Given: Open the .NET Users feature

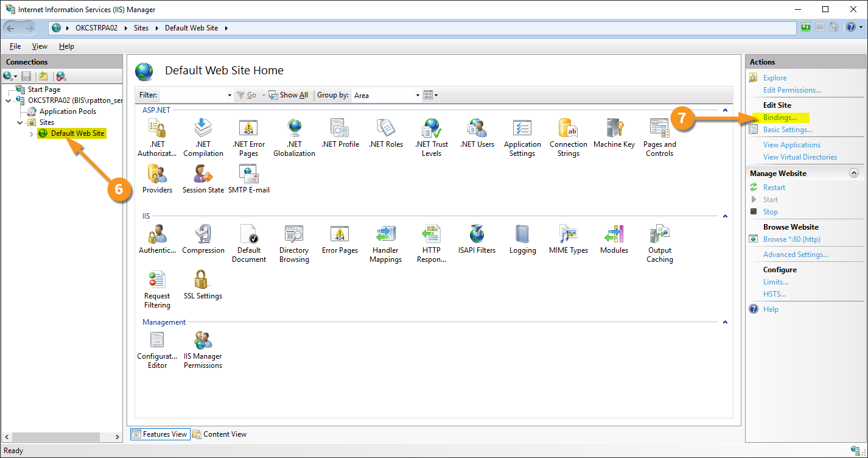Looking at the screenshot, I should 477,133.
